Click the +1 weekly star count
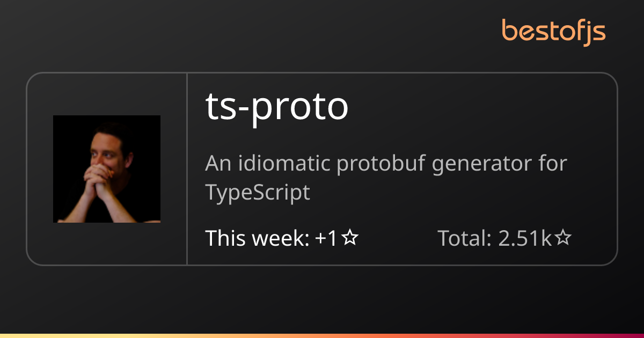This screenshot has width=644, height=338. (326, 238)
